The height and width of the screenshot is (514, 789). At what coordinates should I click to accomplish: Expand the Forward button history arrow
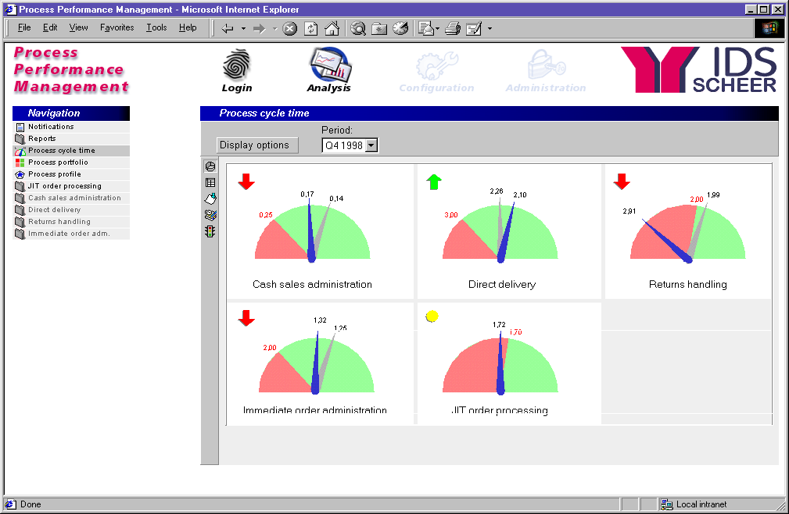click(x=275, y=29)
